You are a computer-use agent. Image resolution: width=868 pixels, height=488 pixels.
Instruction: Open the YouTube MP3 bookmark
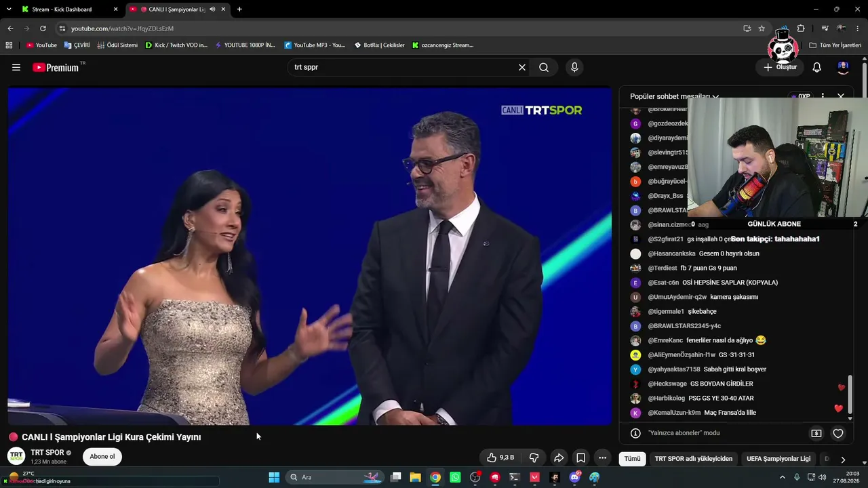315,45
